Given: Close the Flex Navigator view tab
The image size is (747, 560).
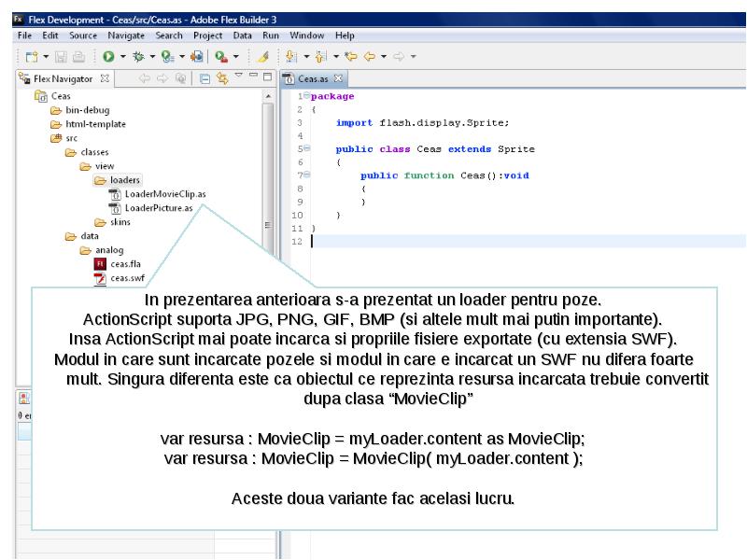Looking at the screenshot, I should click(105, 78).
